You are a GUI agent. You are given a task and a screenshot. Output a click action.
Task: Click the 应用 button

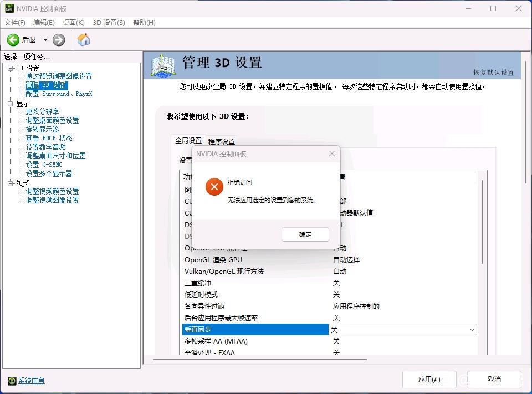point(429,379)
